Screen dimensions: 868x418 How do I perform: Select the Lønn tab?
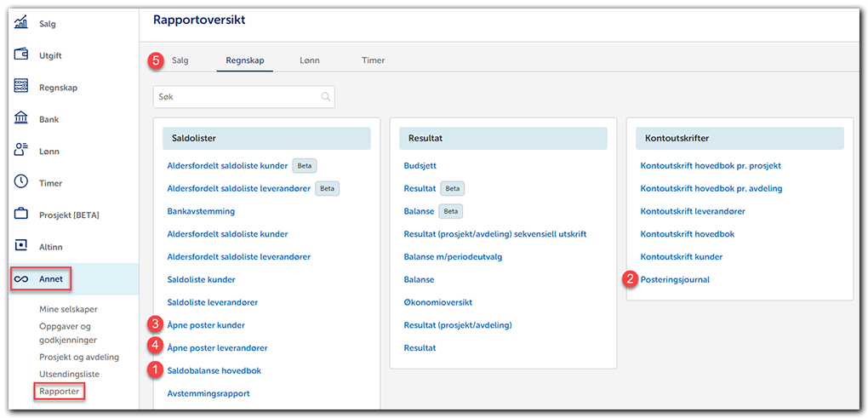coord(310,60)
